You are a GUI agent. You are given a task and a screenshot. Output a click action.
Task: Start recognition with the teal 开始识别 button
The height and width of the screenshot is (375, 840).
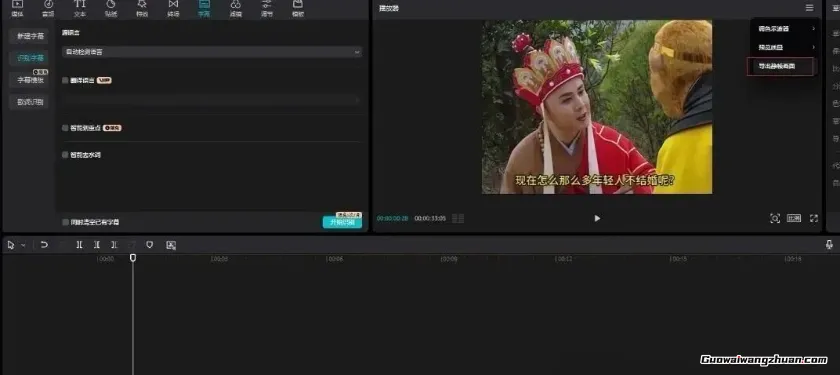pyautogui.click(x=342, y=222)
